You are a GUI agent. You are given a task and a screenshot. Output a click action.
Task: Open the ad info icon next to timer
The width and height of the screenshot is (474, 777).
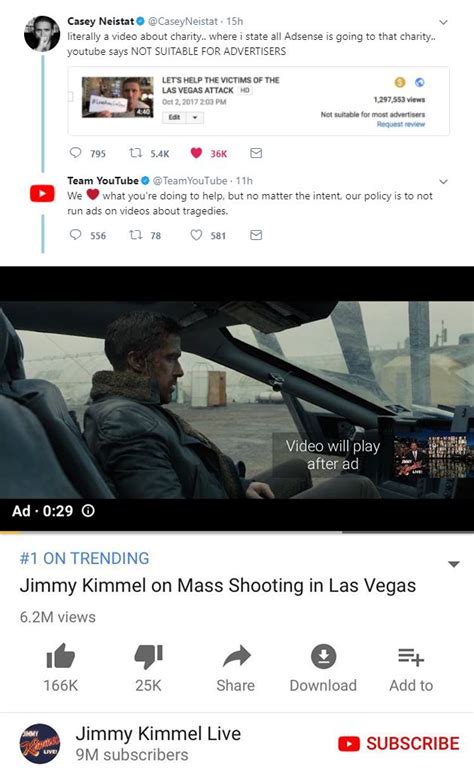point(88,510)
